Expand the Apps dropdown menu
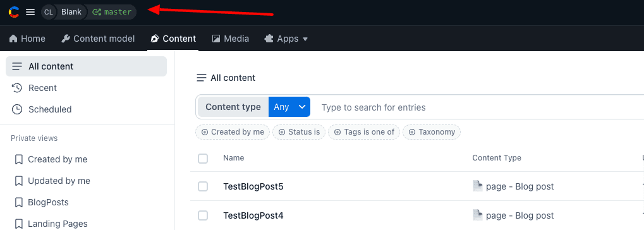 coord(287,39)
